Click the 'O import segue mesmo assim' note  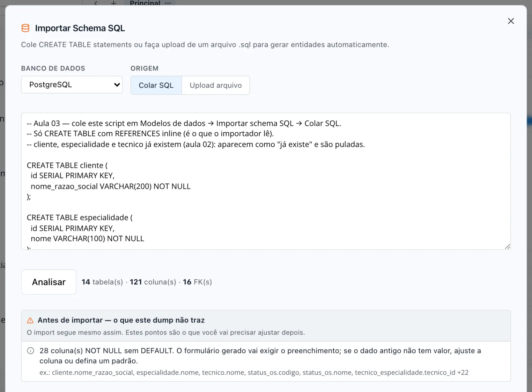[x=166, y=332]
